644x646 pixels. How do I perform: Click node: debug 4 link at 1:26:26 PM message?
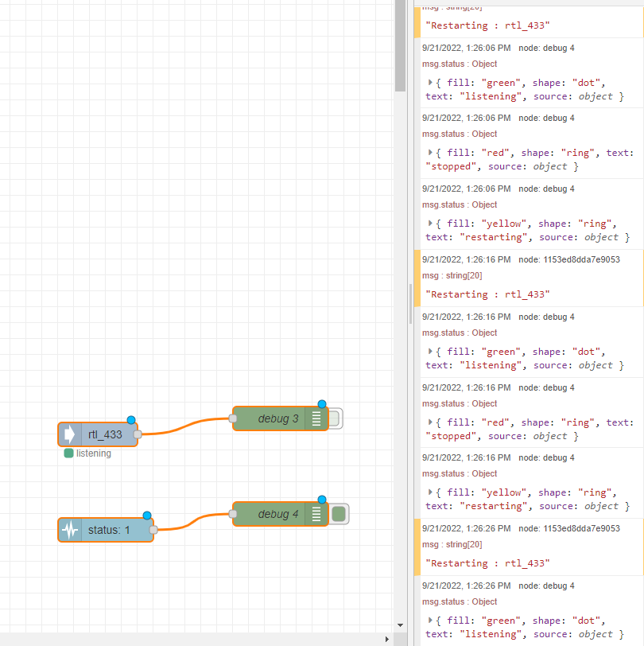[x=546, y=586]
